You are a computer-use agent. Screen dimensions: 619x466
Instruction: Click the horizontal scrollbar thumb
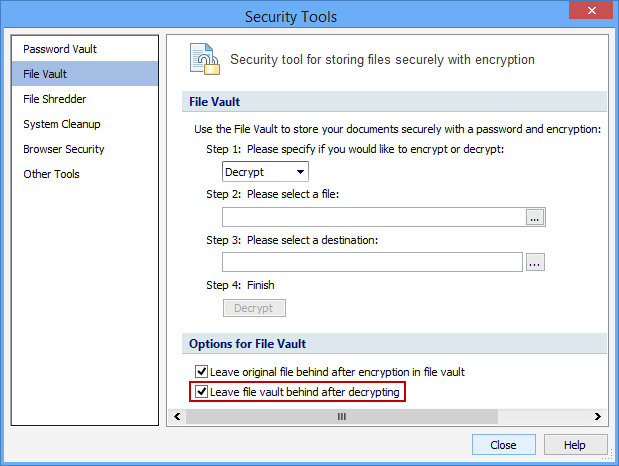click(340, 416)
